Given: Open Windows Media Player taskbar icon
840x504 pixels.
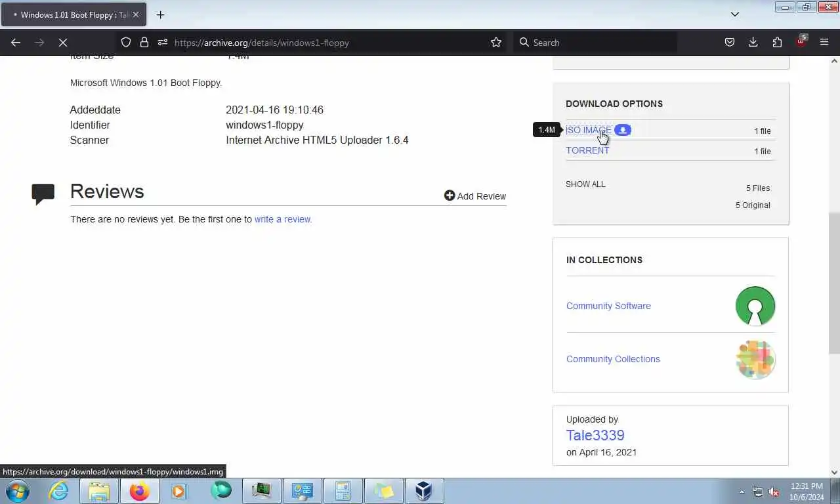Looking at the screenshot, I should (x=179, y=491).
